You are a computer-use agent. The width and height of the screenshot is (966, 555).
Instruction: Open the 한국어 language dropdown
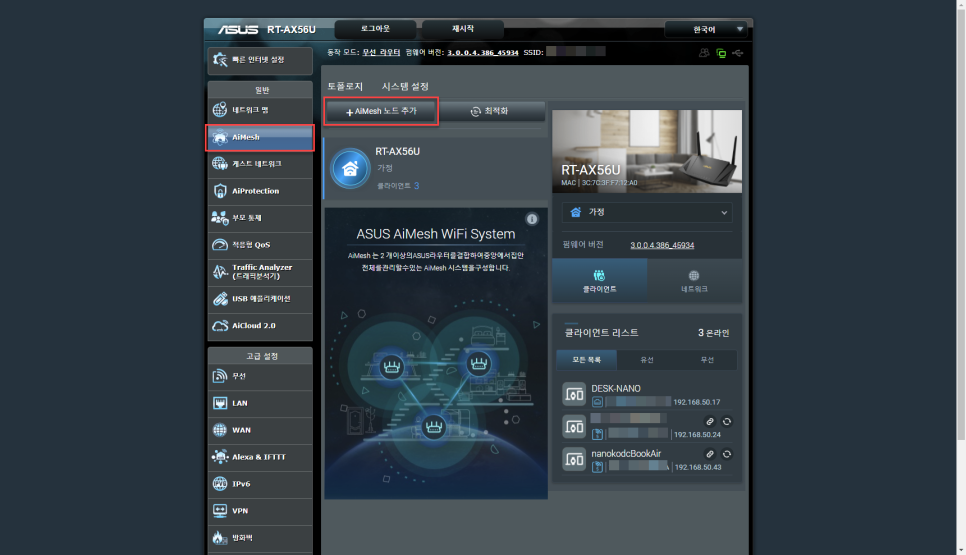[x=706, y=30]
